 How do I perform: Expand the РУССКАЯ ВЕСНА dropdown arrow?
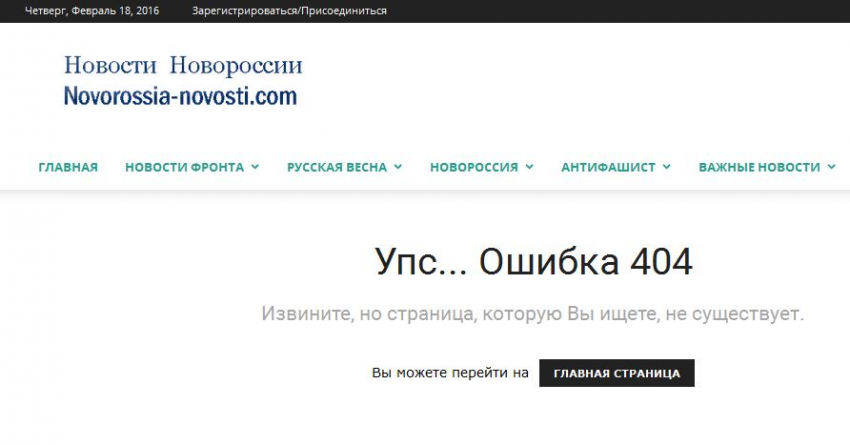pos(398,168)
